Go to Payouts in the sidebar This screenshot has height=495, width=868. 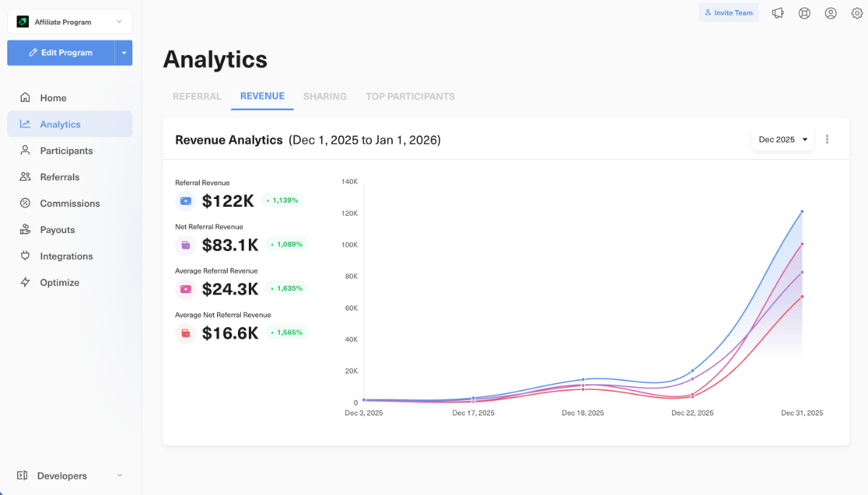pos(57,230)
